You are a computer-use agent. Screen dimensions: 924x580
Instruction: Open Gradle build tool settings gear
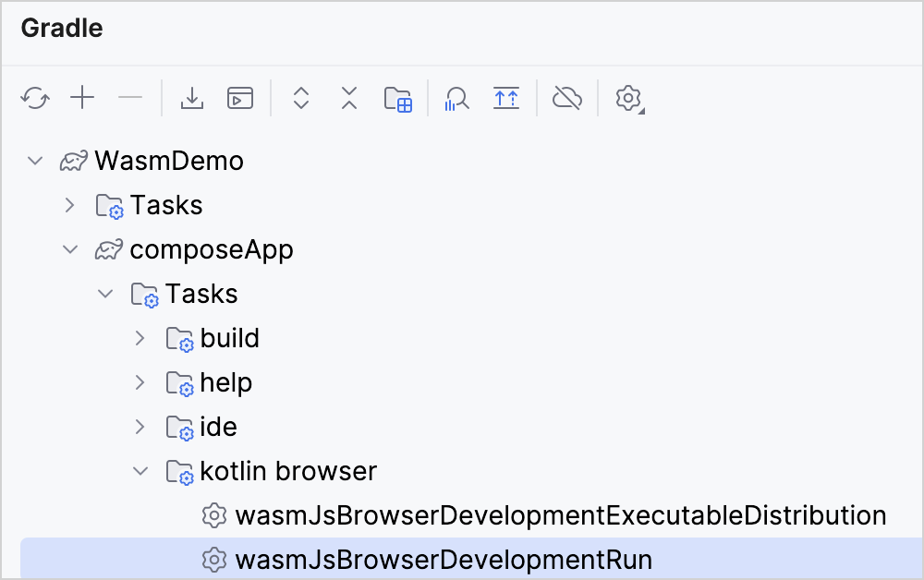(629, 98)
